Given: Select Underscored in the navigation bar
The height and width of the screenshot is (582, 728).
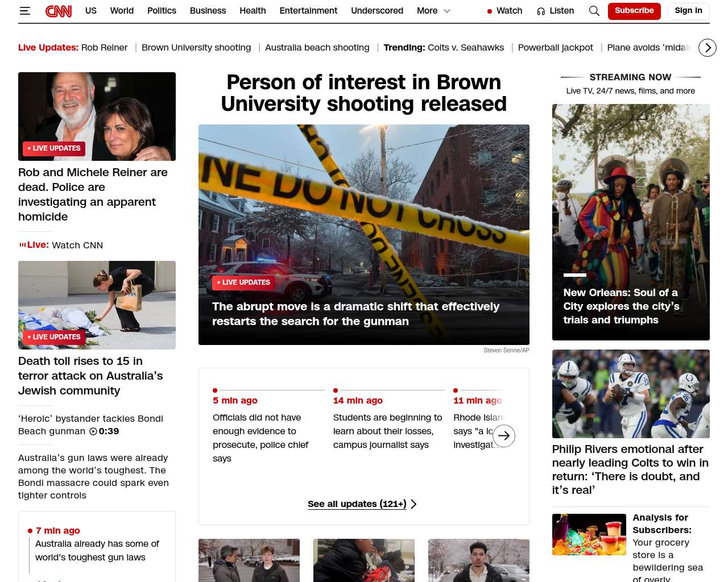Looking at the screenshot, I should (377, 11).
